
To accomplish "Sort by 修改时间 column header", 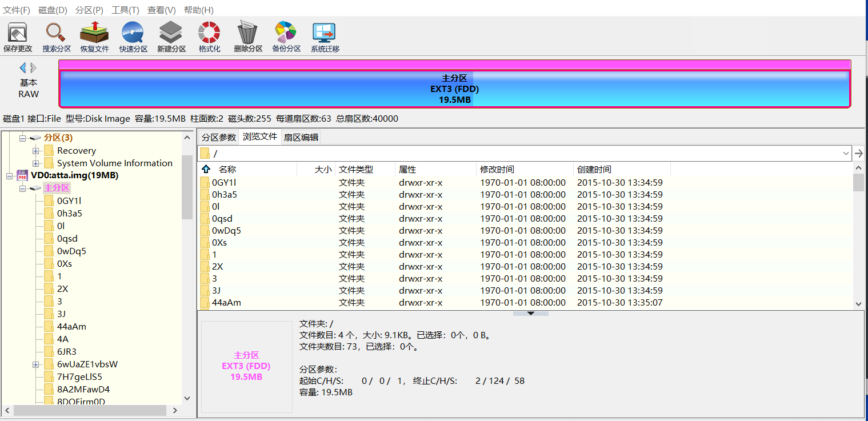I will click(x=525, y=169).
